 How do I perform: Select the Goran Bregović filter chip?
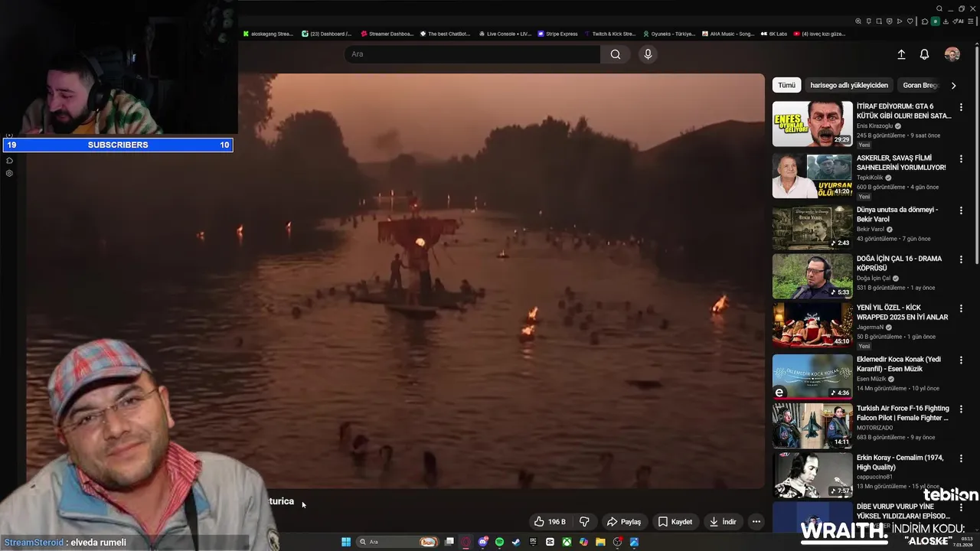point(920,85)
